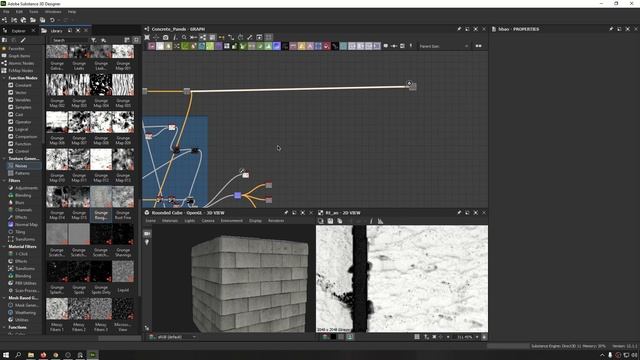Click the 3D view camera icon
640x360 pixels.
pyautogui.click(x=147, y=233)
